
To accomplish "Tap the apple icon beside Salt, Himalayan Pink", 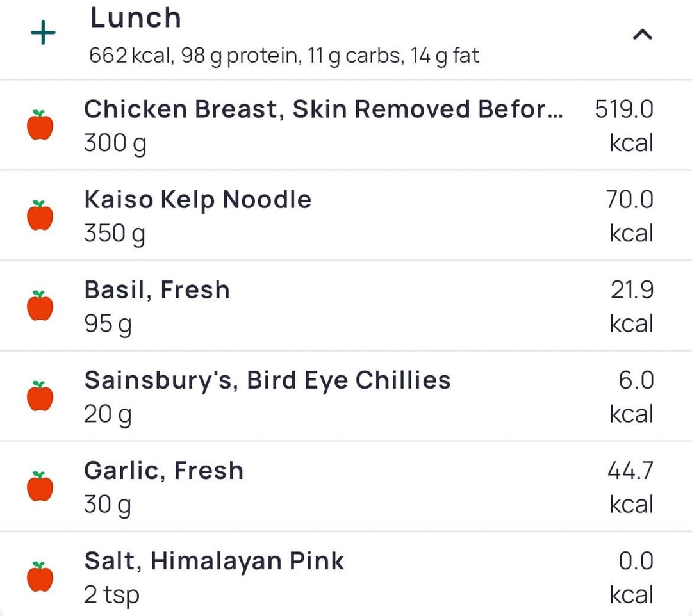I will tap(40, 577).
